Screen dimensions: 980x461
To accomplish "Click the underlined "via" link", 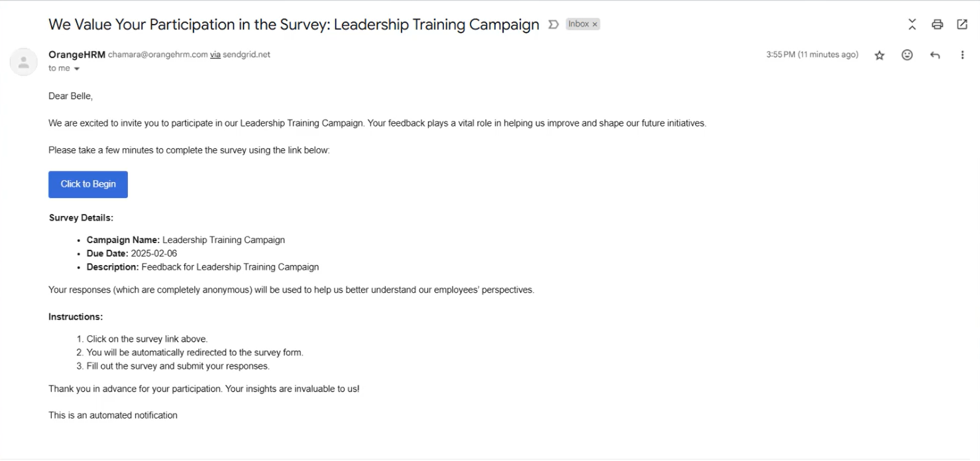I will 215,54.
